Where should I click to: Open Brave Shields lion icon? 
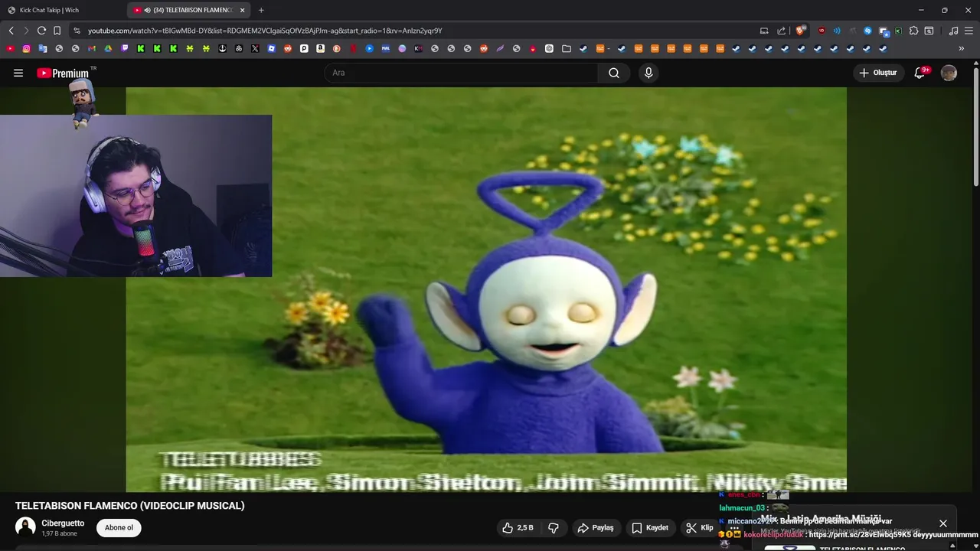click(800, 31)
